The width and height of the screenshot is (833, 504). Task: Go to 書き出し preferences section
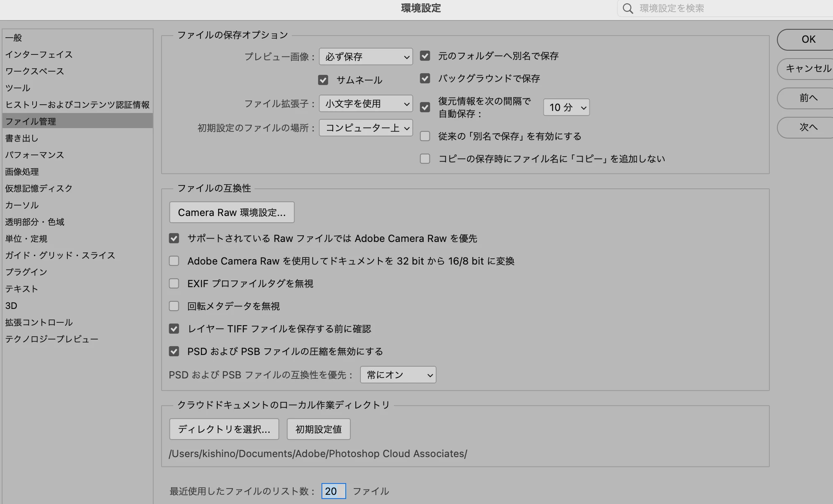[22, 138]
